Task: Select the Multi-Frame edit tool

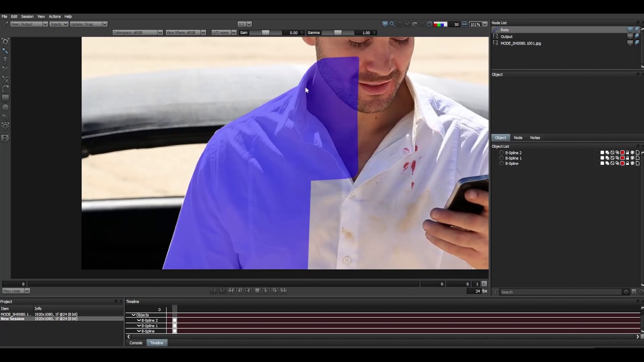Action: point(6,138)
